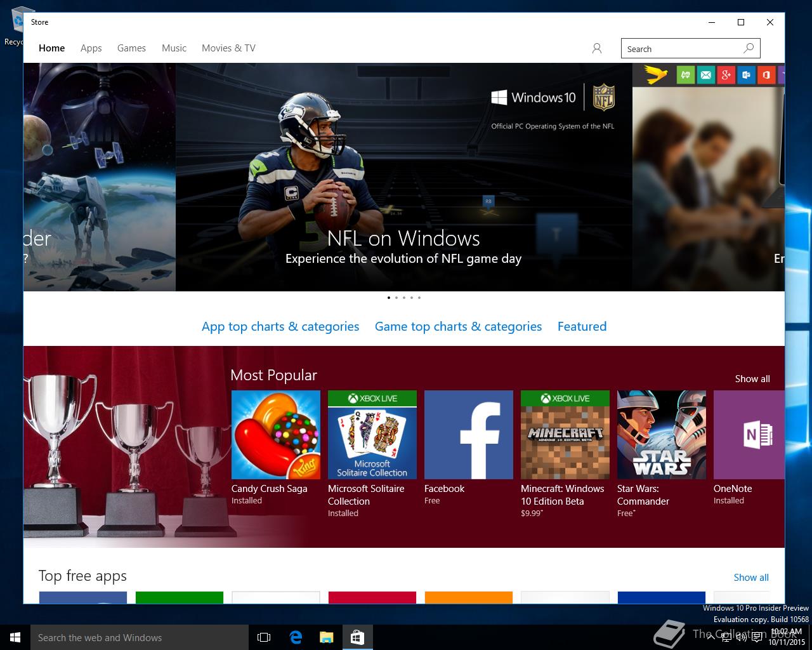Screen dimensions: 812x650
Task: Open App top charts & categories
Action: pyautogui.click(x=280, y=326)
